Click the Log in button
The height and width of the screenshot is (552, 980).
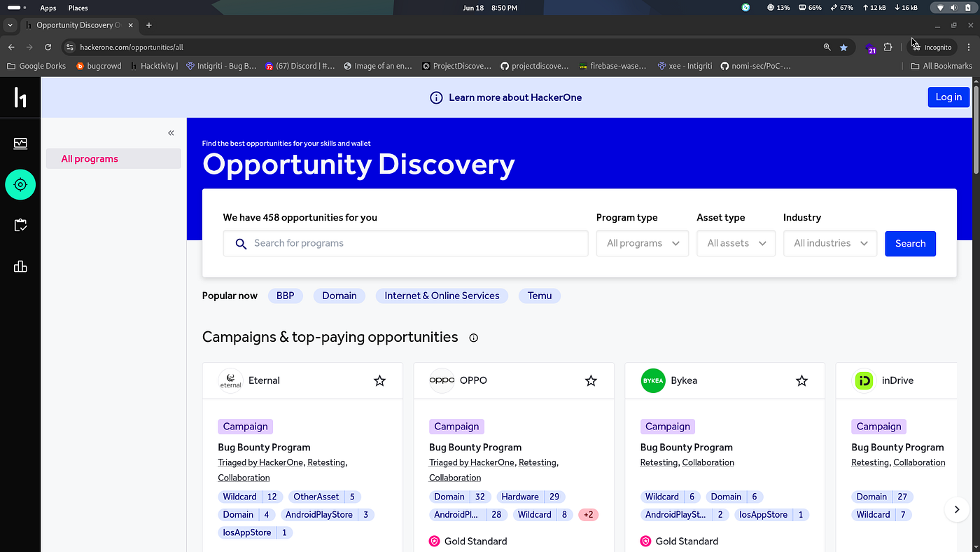click(948, 97)
